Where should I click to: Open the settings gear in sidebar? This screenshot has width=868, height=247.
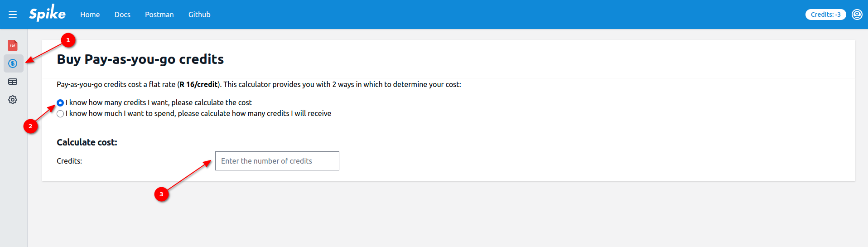pyautogui.click(x=13, y=100)
